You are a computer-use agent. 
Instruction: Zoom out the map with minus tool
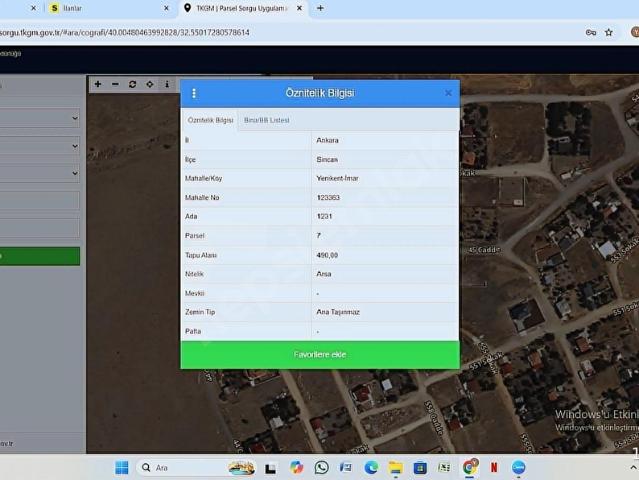click(115, 84)
